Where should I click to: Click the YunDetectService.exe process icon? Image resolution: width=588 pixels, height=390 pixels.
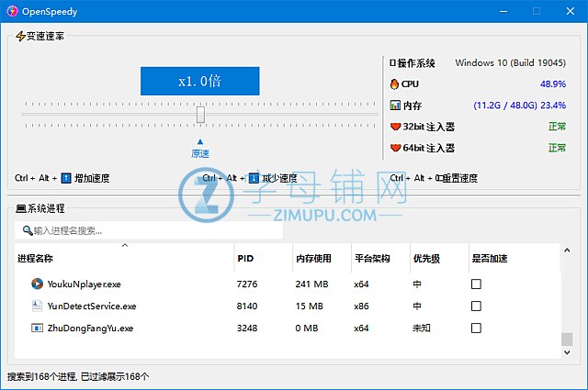pyautogui.click(x=37, y=306)
